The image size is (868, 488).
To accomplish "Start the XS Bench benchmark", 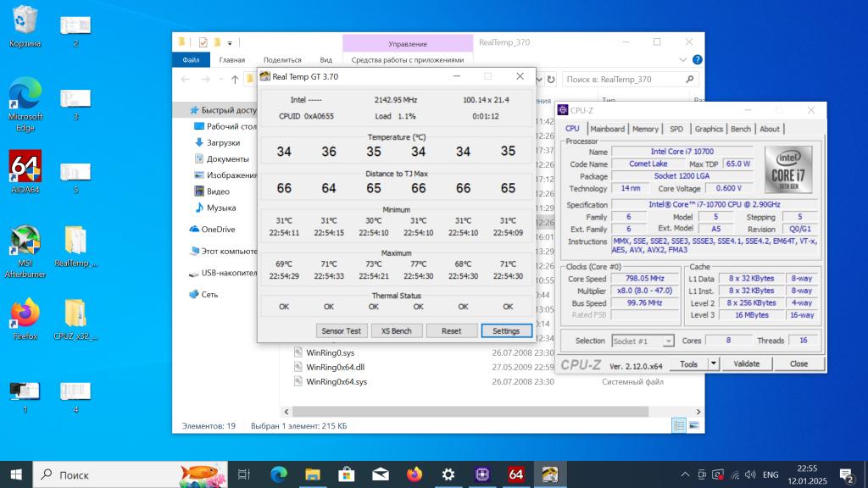I will [397, 331].
